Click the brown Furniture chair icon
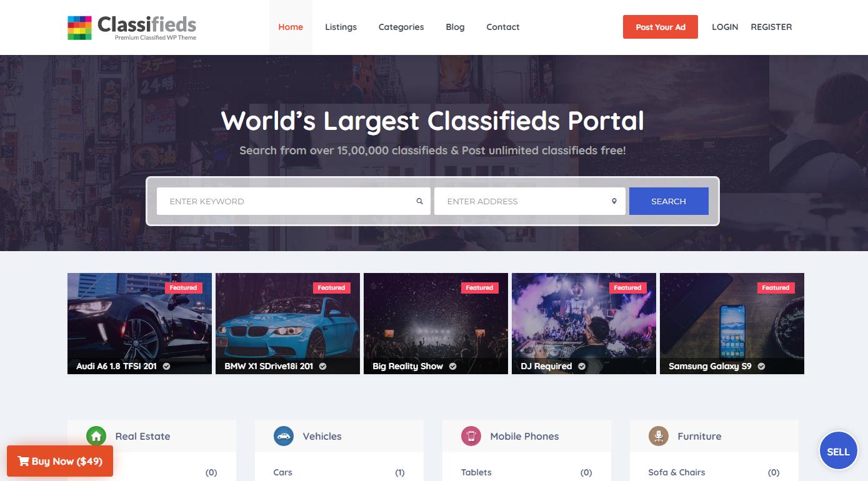 point(659,436)
